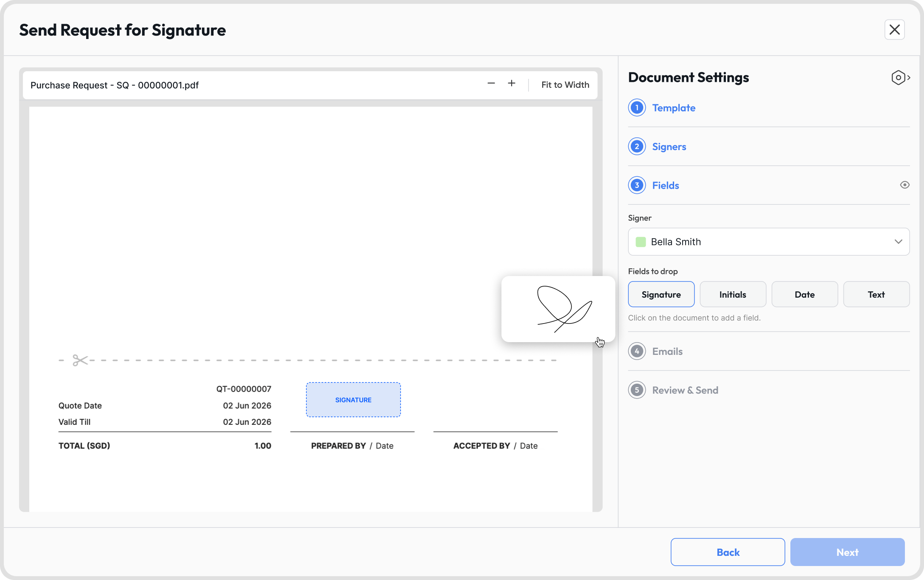Select the Signature field type
924x580 pixels.
[x=661, y=294]
